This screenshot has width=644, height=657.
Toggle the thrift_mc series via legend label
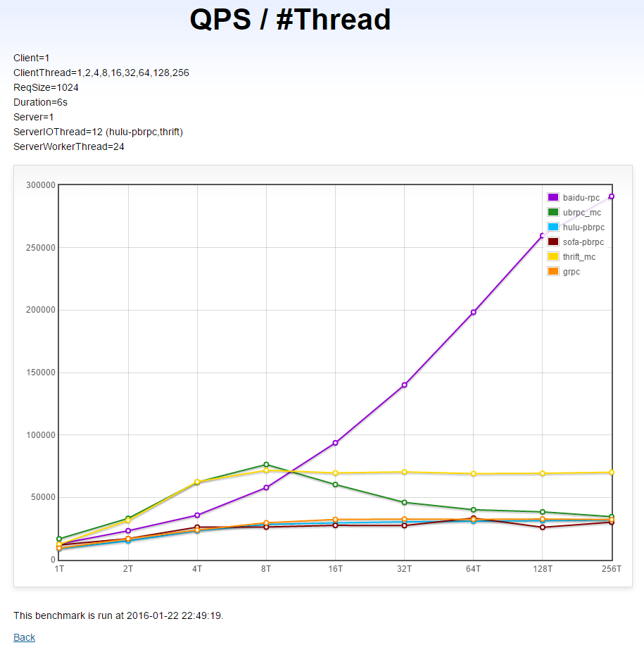pyautogui.click(x=579, y=257)
